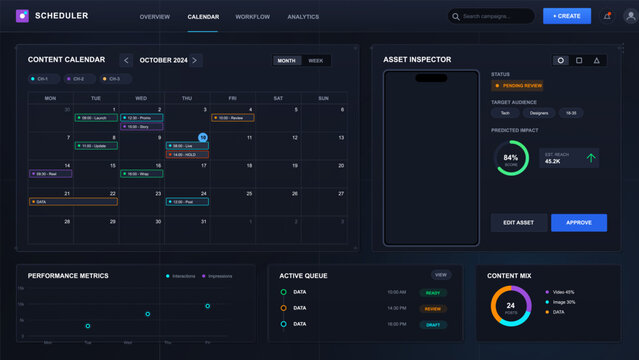This screenshot has width=639, height=360.
Task: Click the REVIEW status badge in queue
Action: click(x=433, y=309)
